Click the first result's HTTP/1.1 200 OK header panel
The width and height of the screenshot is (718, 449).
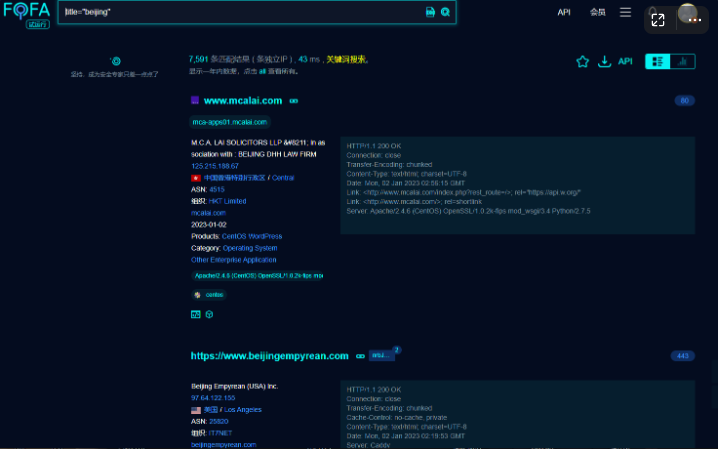click(x=517, y=185)
